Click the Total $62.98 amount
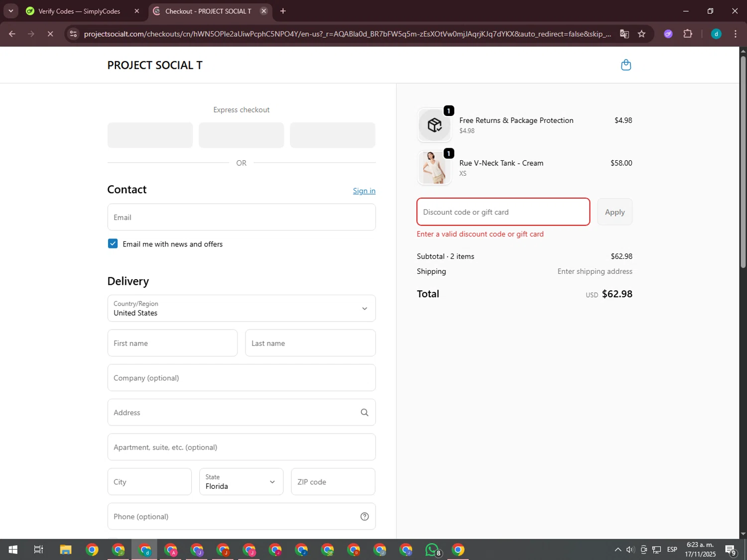Viewport: 747px width, 560px height. pyautogui.click(x=617, y=294)
